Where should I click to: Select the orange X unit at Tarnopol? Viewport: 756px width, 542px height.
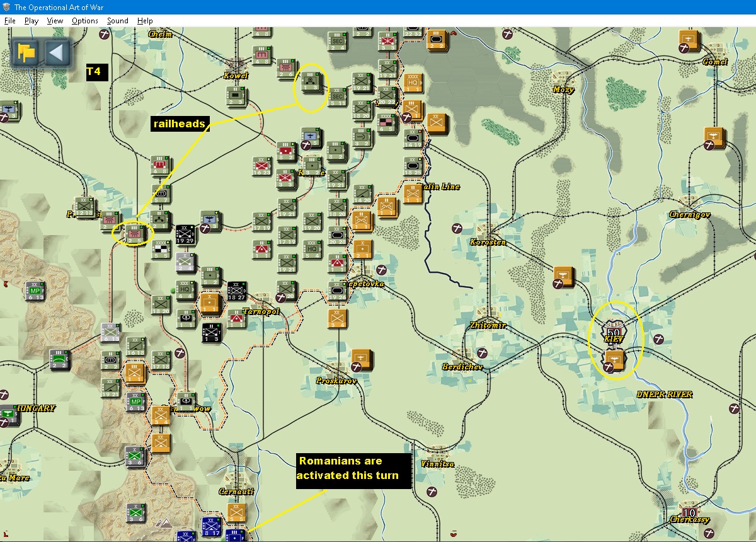point(210,304)
